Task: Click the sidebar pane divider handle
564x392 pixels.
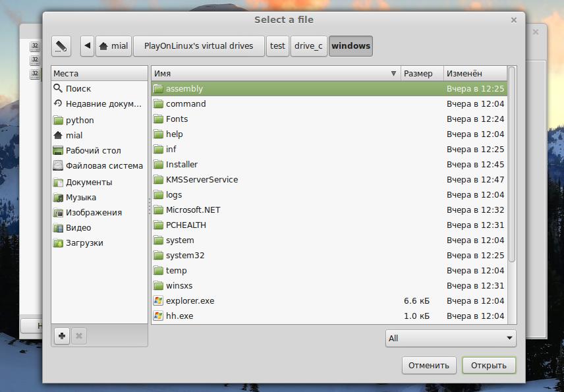Action: point(150,206)
